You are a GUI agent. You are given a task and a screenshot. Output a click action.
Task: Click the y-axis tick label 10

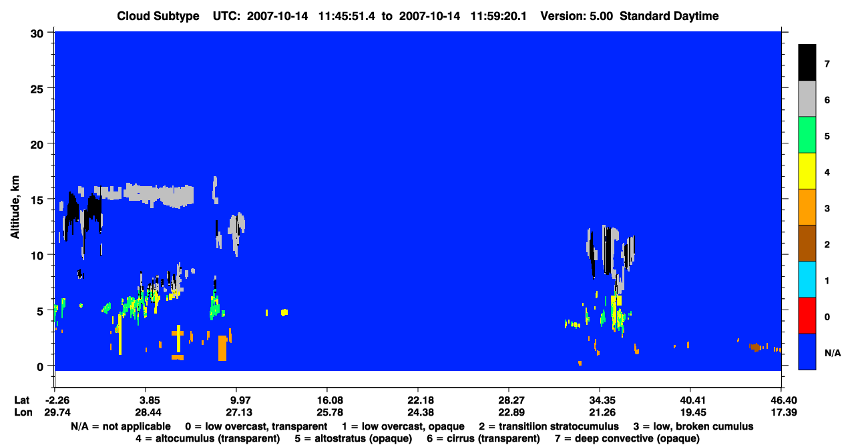pyautogui.click(x=38, y=255)
